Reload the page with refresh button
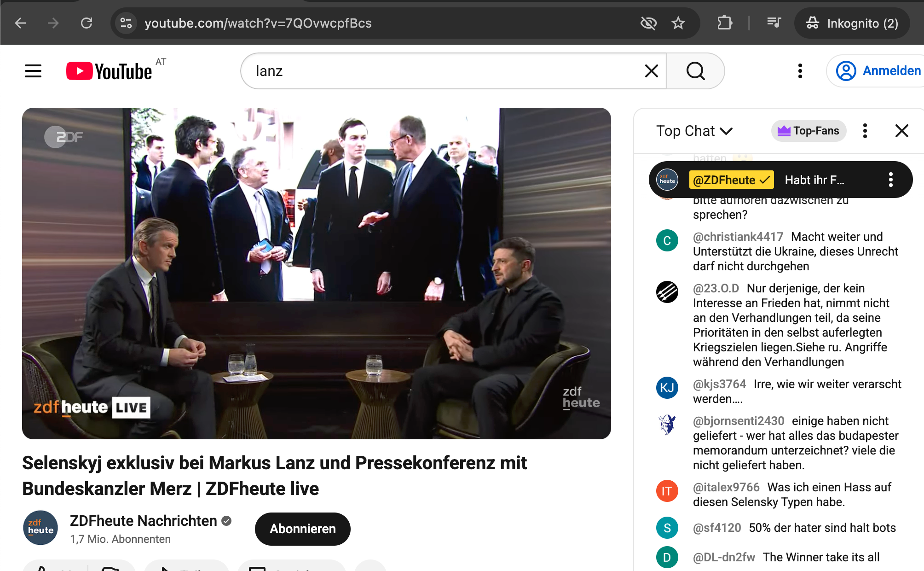924x571 pixels. pos(87,23)
